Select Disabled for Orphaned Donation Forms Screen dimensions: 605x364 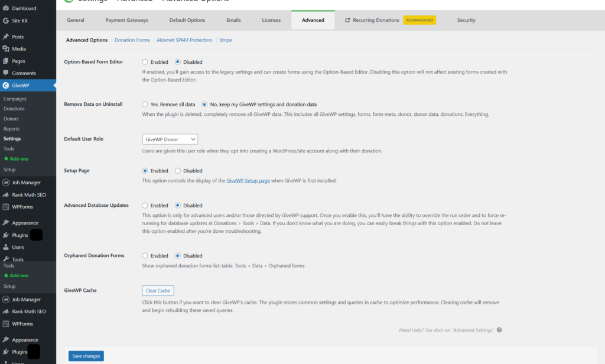(177, 255)
